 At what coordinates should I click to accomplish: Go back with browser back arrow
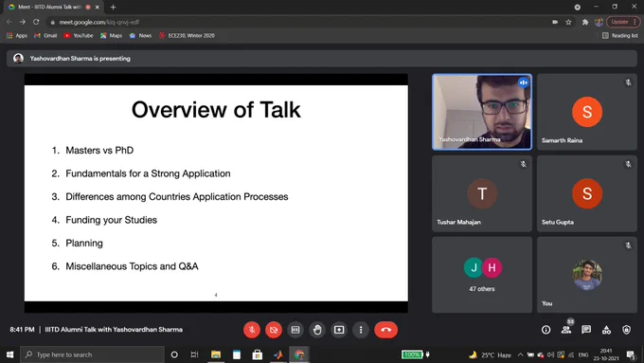(9, 22)
